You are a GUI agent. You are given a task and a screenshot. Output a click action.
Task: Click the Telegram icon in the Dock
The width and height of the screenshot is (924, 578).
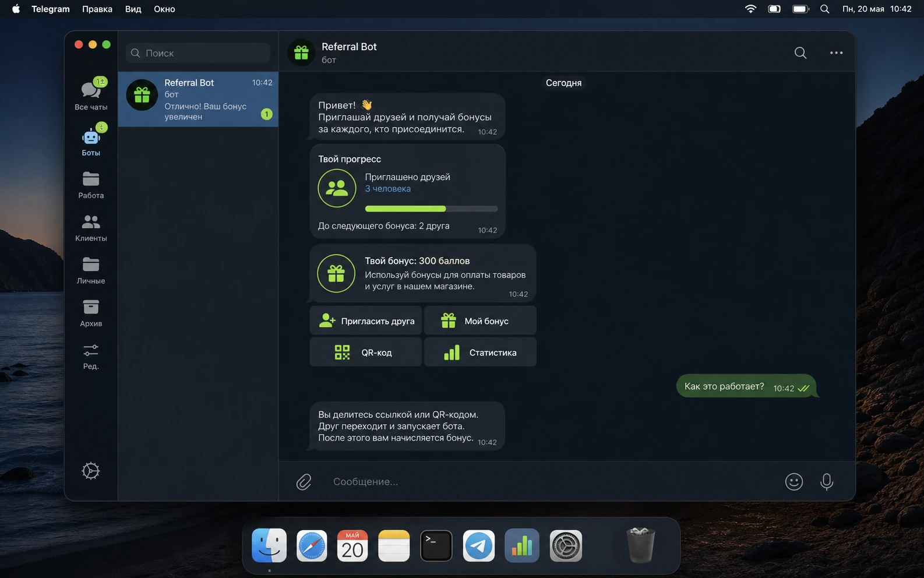click(479, 546)
